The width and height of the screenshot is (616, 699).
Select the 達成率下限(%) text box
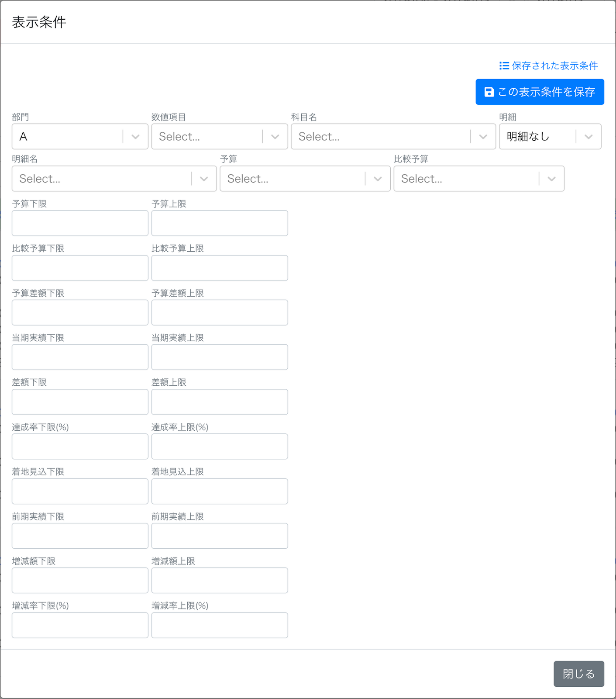tap(80, 446)
